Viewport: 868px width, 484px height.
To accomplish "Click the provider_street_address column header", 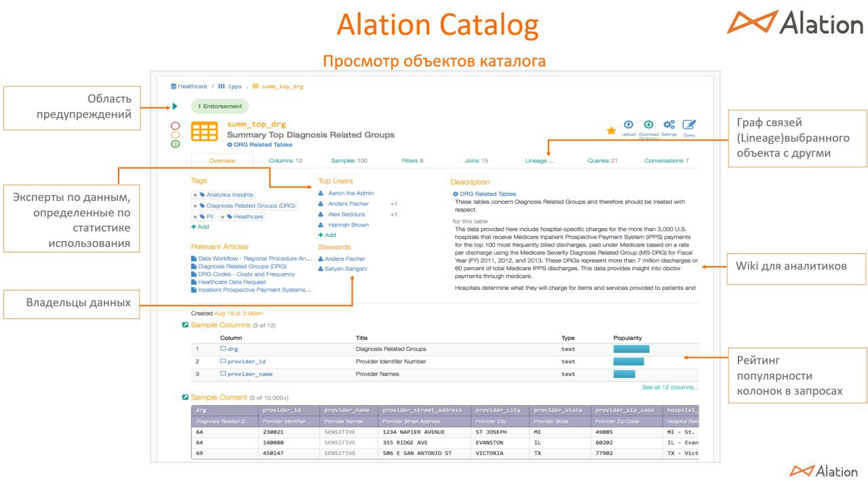I will point(424,410).
